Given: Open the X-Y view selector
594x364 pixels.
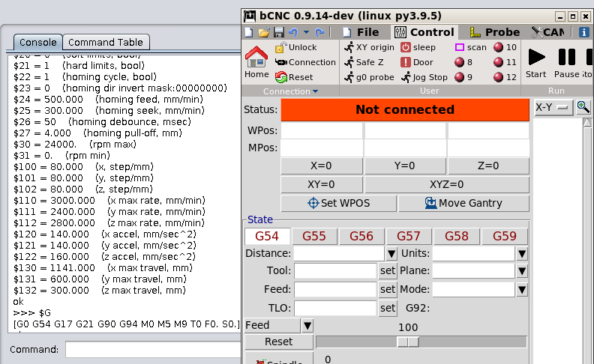Looking at the screenshot, I should click(x=553, y=108).
